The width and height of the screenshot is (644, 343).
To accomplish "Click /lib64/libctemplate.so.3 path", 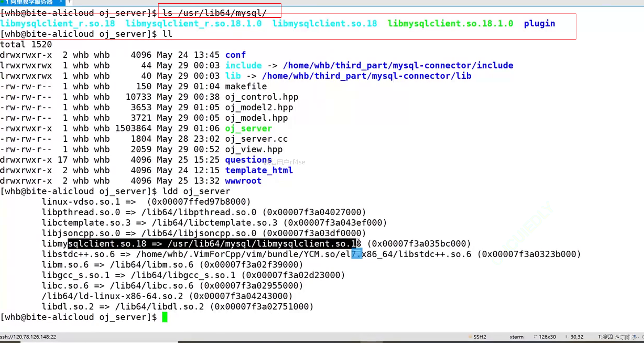I will (215, 223).
